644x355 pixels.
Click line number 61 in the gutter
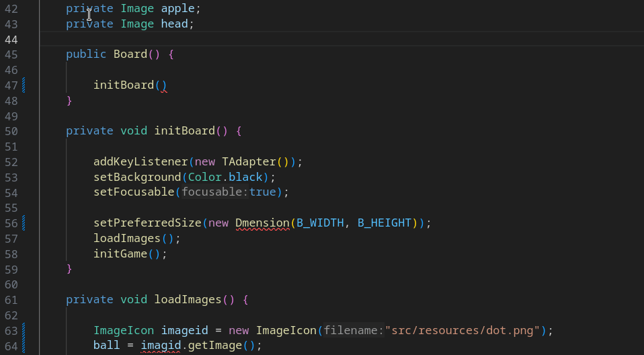[11, 300]
